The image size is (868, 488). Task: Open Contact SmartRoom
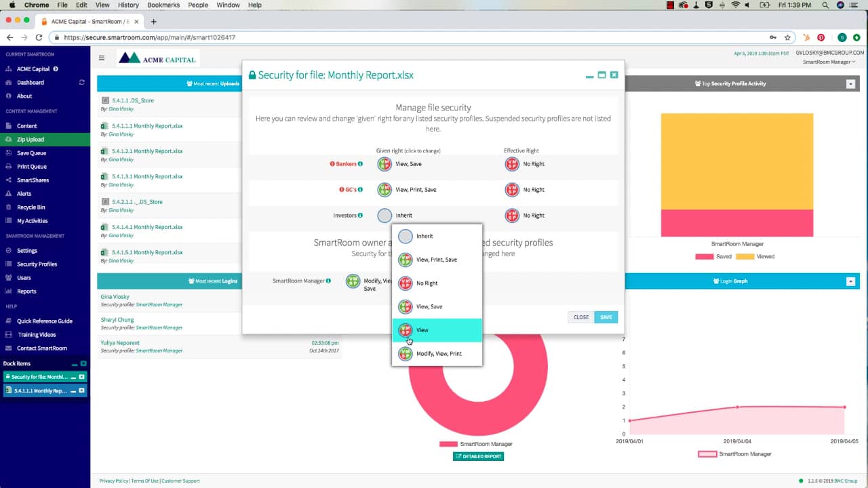pos(42,348)
